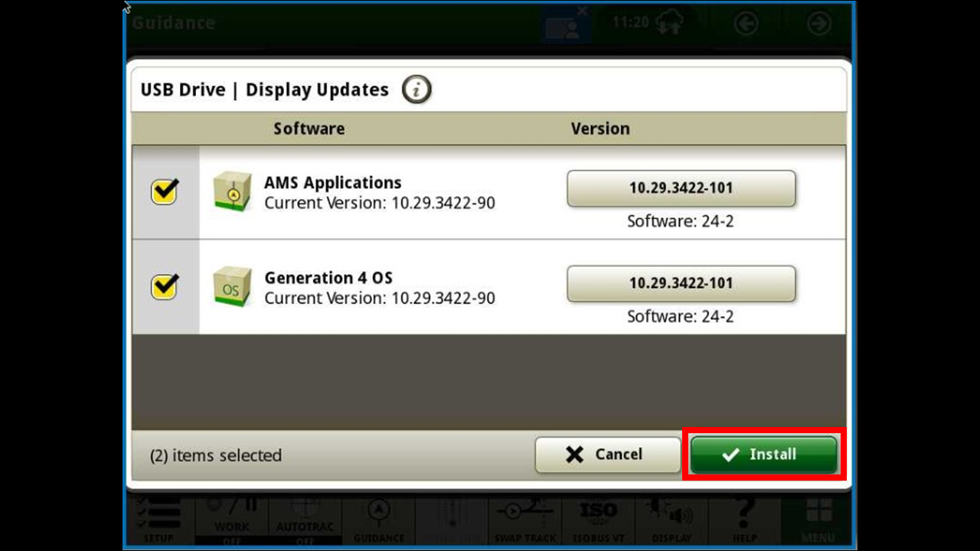
Task: Open the Display shortcut in bottom bar
Action: pos(671,521)
